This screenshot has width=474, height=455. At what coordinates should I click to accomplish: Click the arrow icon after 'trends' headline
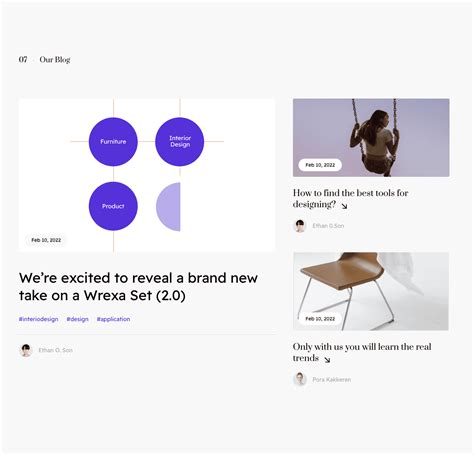click(x=327, y=360)
